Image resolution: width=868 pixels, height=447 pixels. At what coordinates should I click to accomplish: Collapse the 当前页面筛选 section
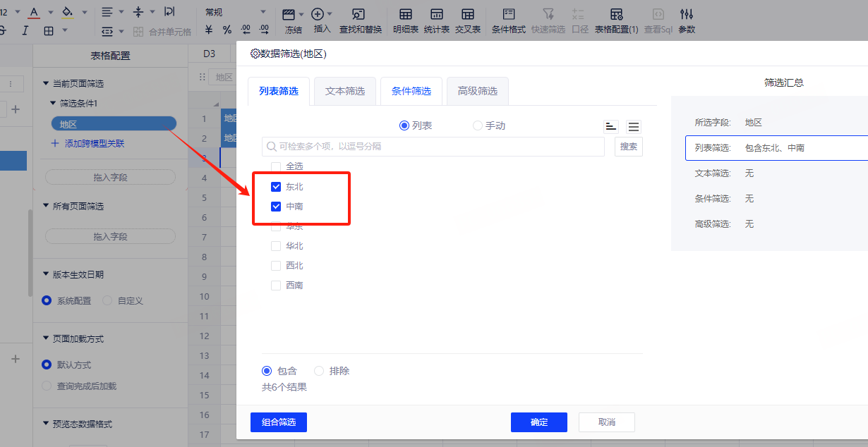tap(46, 83)
